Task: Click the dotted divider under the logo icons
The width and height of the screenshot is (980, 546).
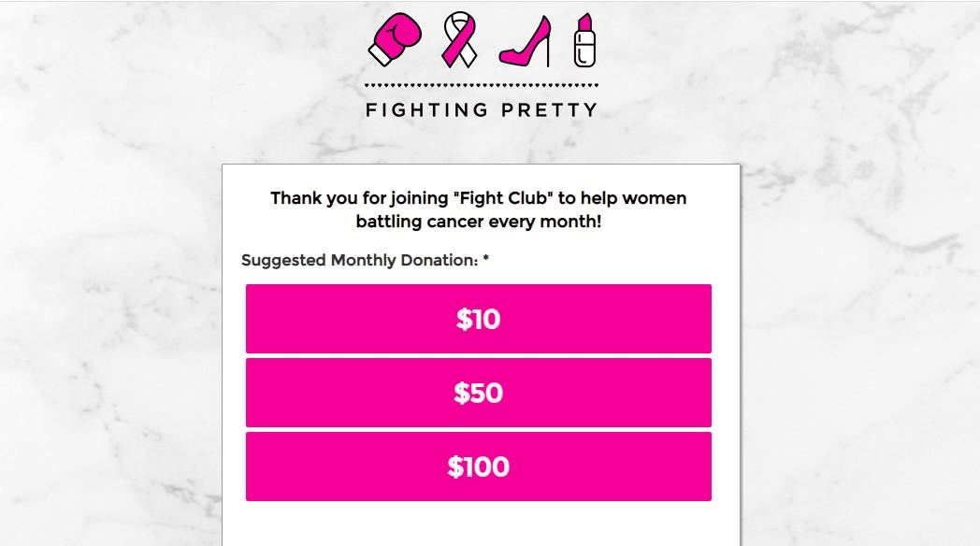Action: click(482, 85)
